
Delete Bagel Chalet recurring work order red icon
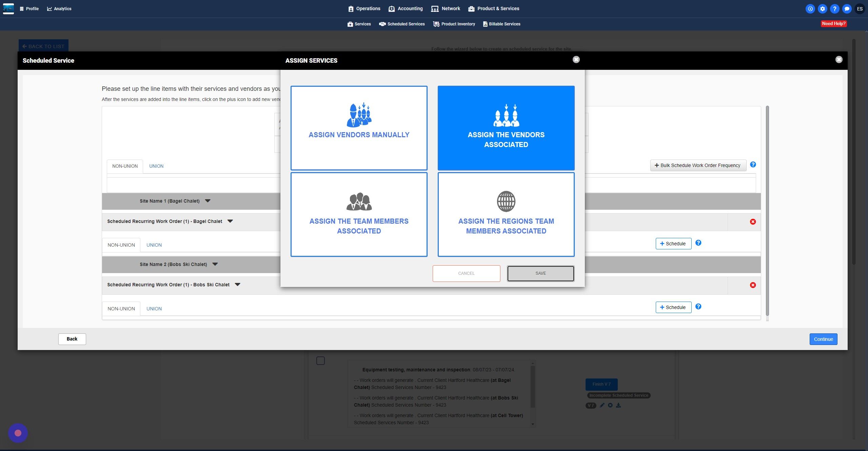(x=753, y=222)
